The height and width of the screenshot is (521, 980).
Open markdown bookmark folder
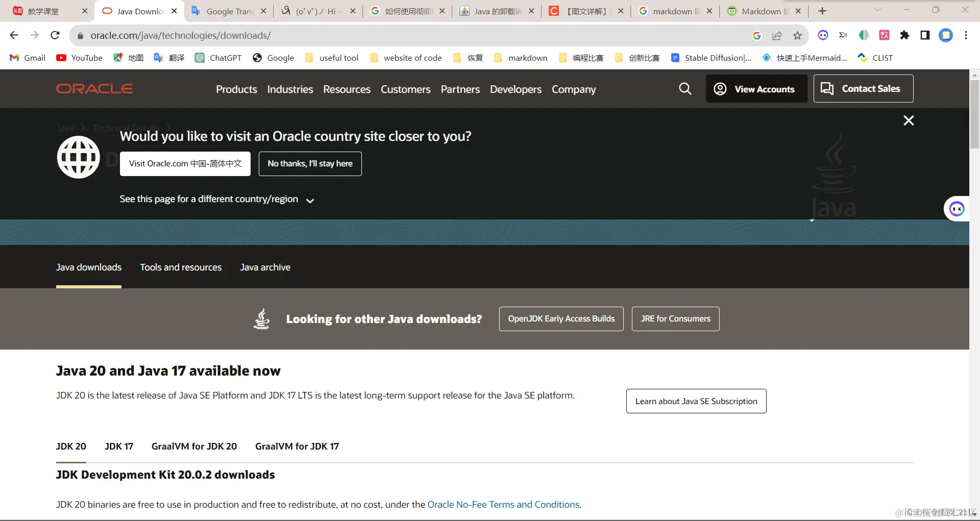point(521,58)
